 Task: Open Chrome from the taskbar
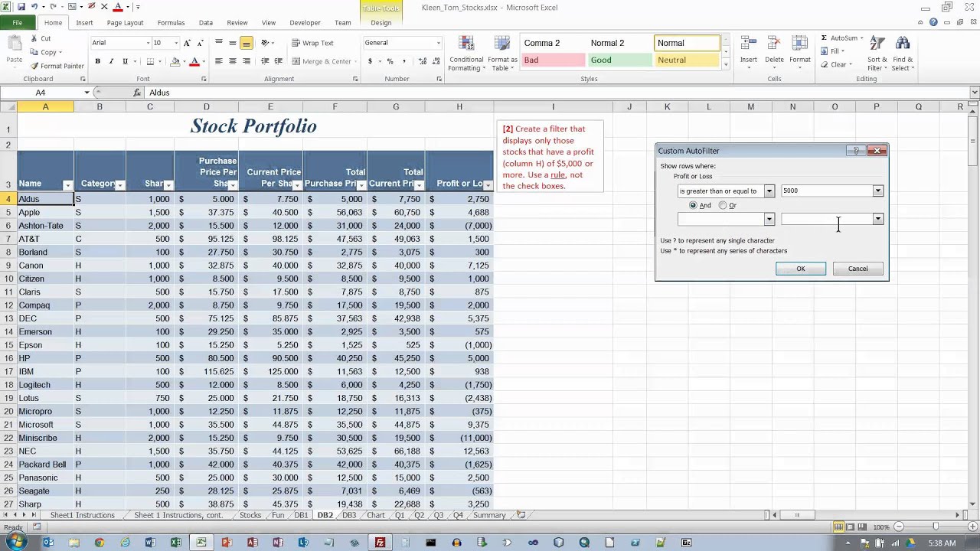pyautogui.click(x=100, y=543)
